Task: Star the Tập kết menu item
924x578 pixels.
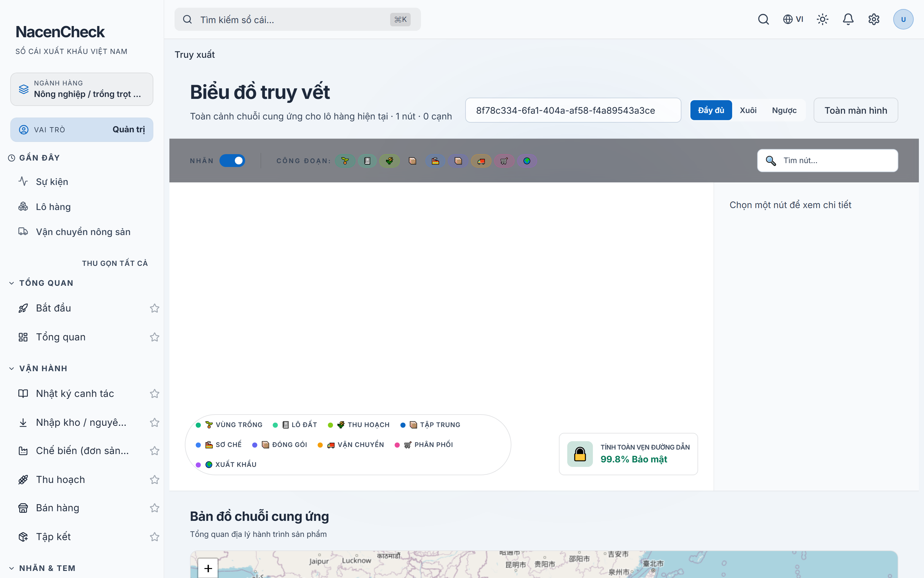Action: (154, 537)
